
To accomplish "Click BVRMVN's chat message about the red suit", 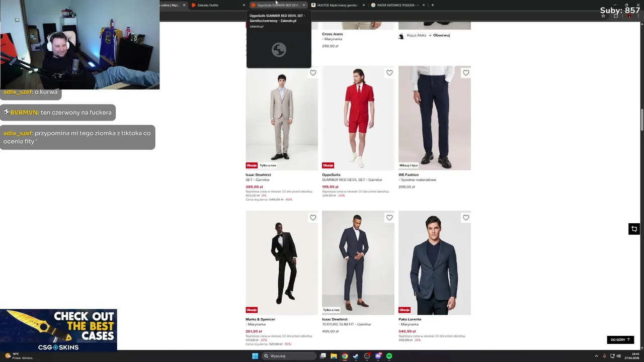I will 58,113.
